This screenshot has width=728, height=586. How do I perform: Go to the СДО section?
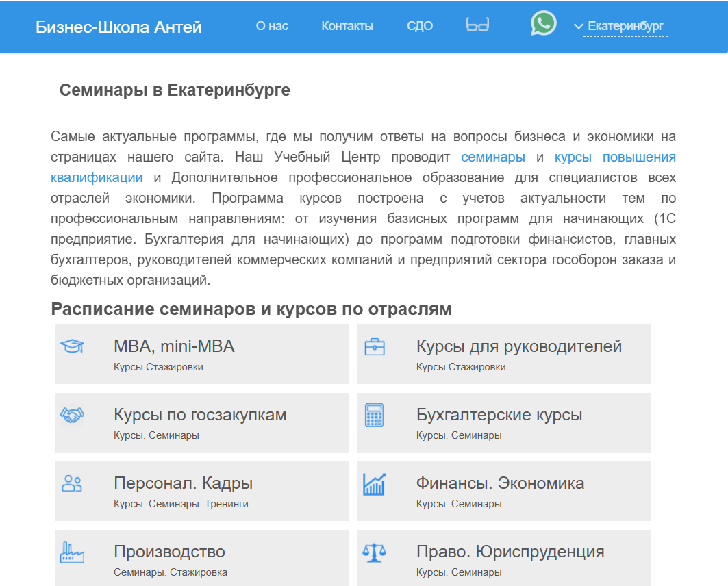pyautogui.click(x=420, y=26)
